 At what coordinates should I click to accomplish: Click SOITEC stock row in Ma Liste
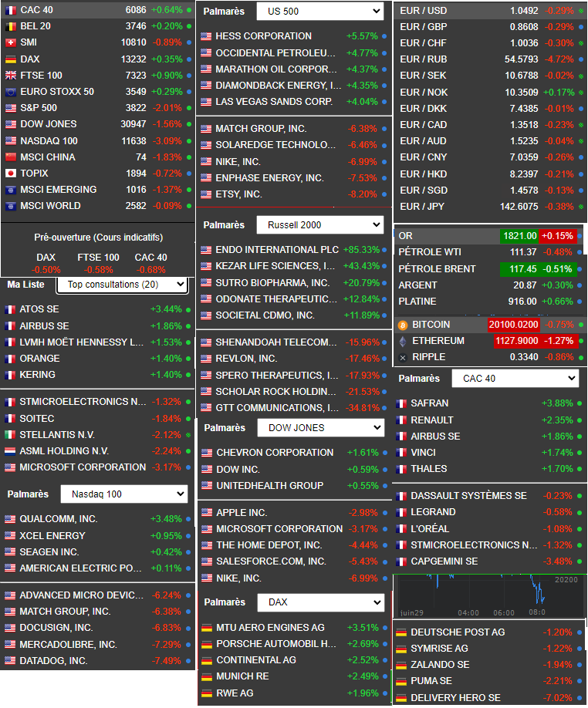tap(97, 419)
